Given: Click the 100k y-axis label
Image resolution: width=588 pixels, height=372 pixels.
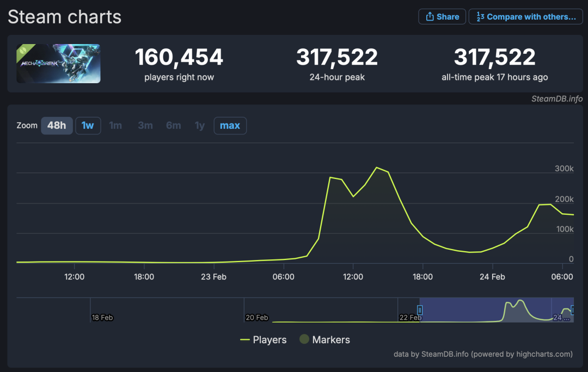Looking at the screenshot, I should pyautogui.click(x=565, y=230).
